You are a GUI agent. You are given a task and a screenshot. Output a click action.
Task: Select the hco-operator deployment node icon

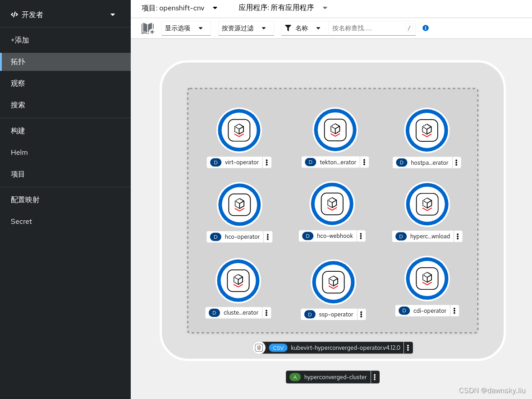(x=239, y=204)
